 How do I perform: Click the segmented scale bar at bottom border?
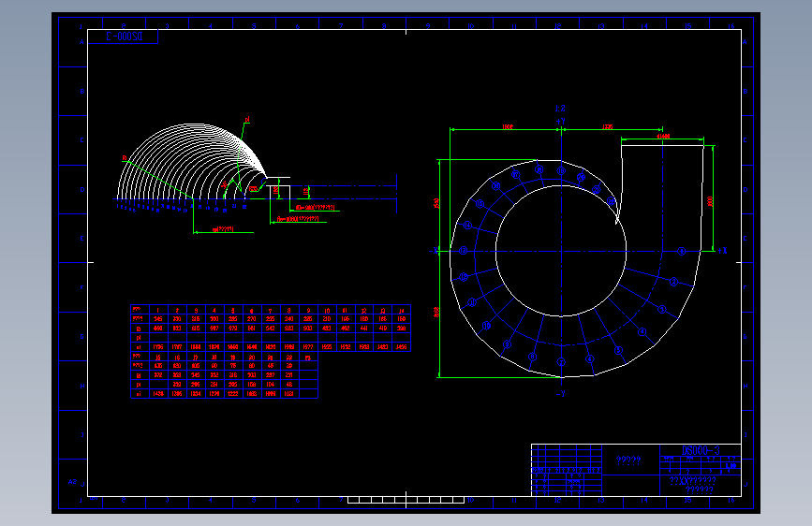click(406, 500)
